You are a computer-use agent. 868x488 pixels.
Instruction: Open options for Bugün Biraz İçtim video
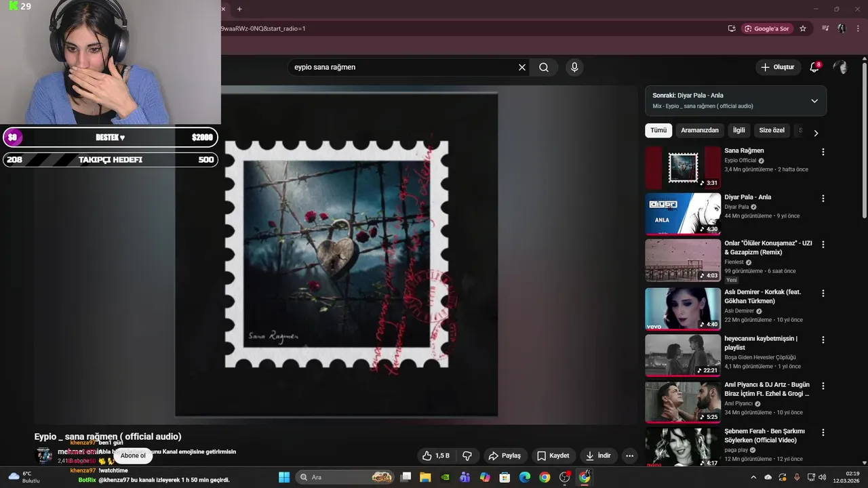click(x=823, y=386)
